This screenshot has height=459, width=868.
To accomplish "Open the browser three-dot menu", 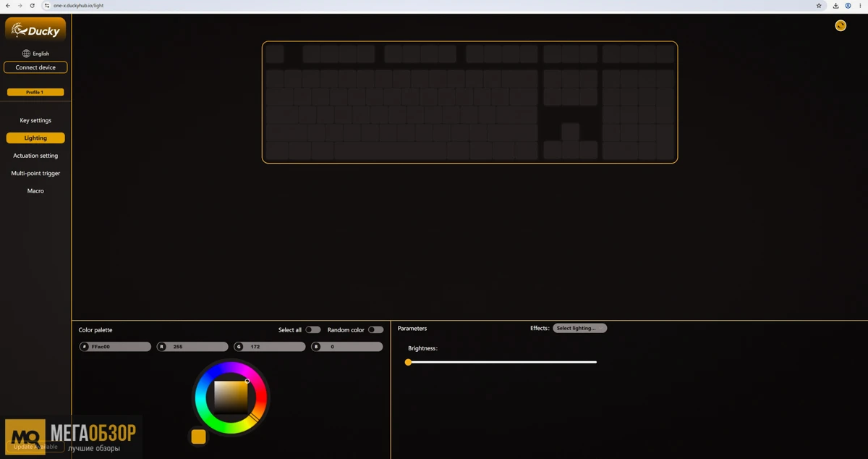I will pyautogui.click(x=860, y=6).
